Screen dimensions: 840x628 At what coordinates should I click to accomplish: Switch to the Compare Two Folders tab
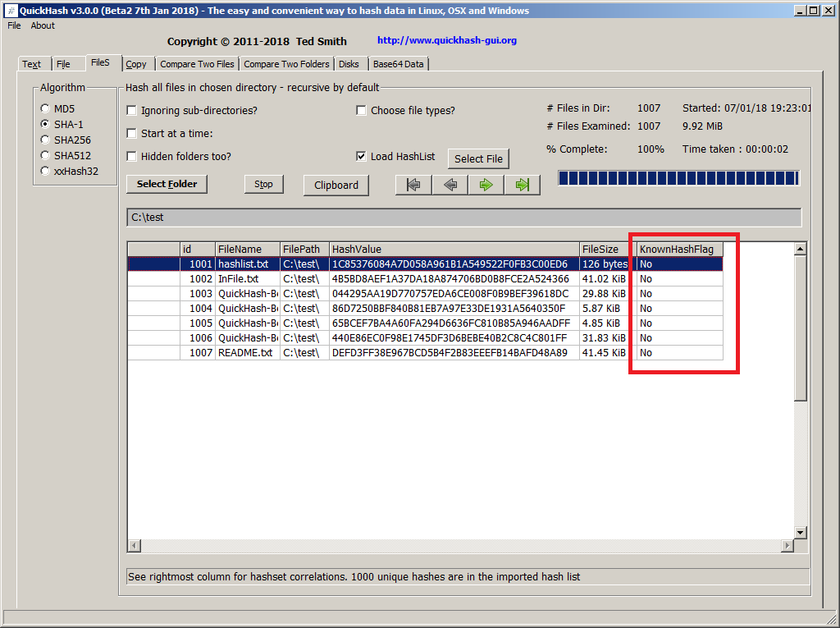click(286, 64)
